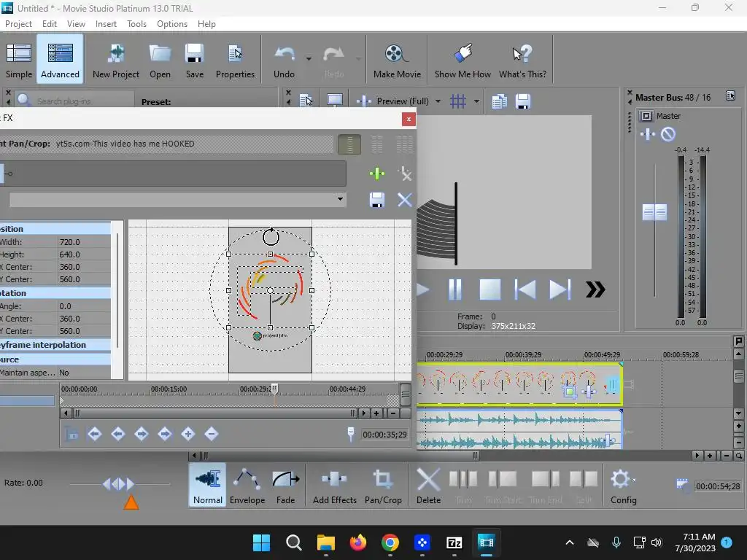Pause preview playback
Image resolution: width=747 pixels, height=560 pixels.
[x=455, y=289]
